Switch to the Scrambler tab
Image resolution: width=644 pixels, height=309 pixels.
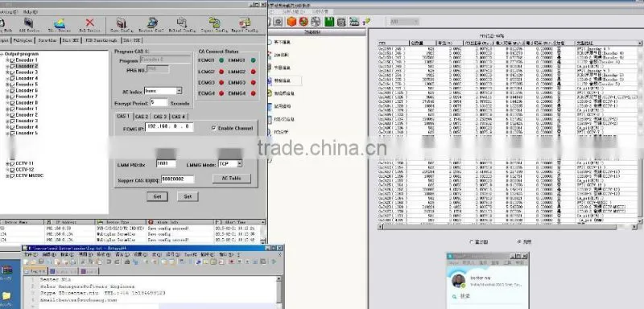click(x=47, y=40)
